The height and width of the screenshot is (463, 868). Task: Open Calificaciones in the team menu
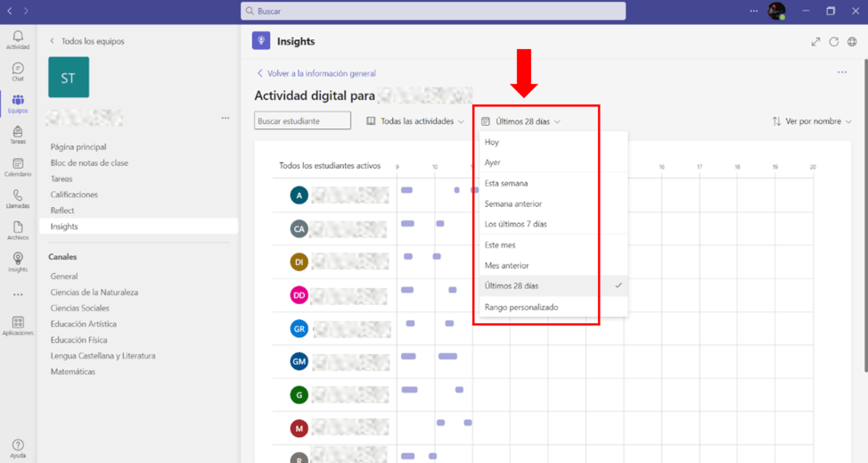pos(74,194)
